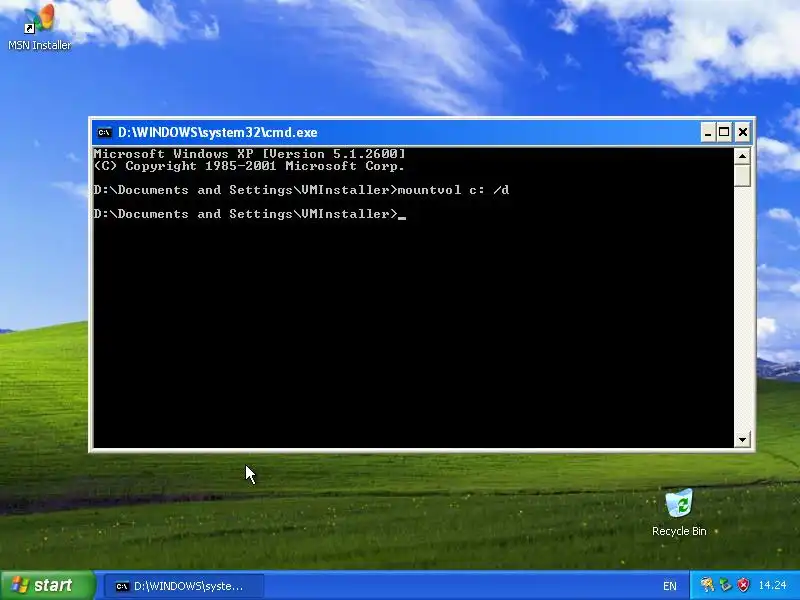Click the last command prompt line with cursor

tap(249, 214)
